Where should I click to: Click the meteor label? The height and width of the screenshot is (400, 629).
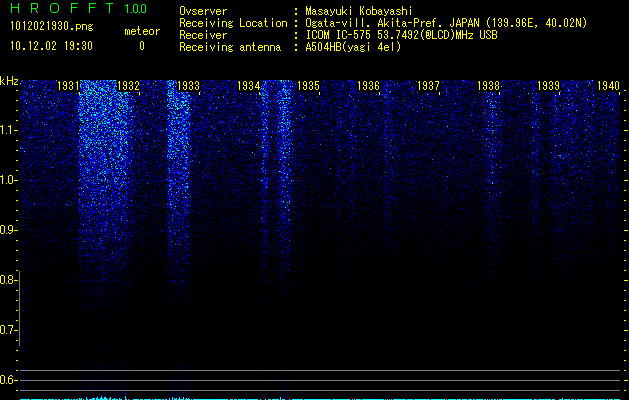click(142, 31)
